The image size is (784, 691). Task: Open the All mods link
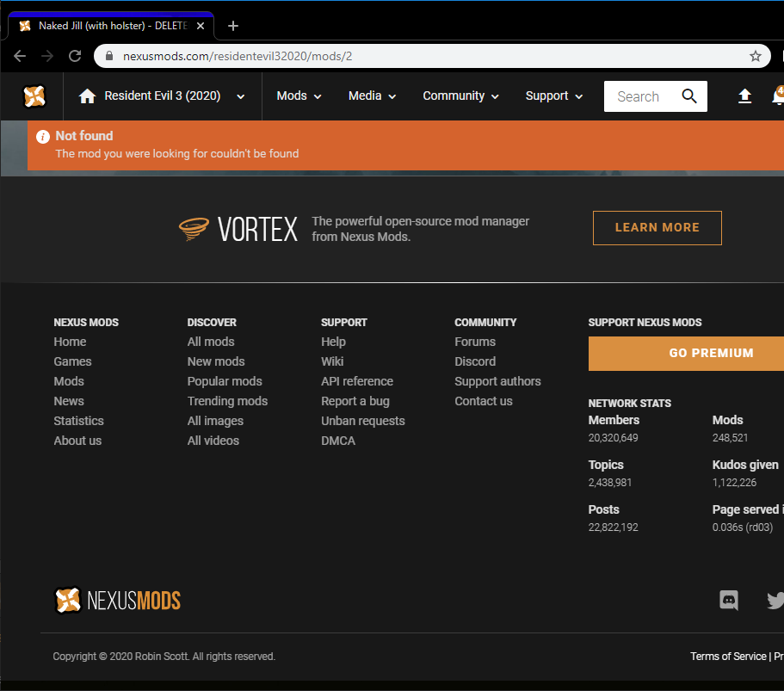(x=211, y=342)
